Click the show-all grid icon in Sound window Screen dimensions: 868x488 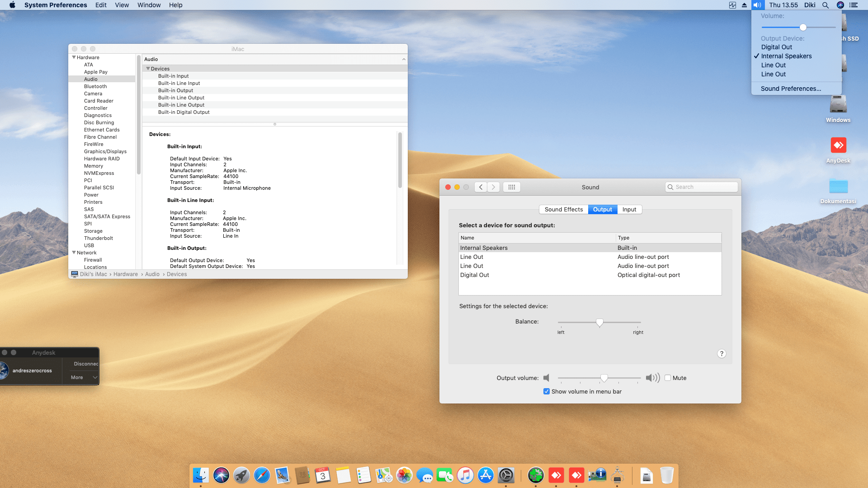tap(511, 187)
